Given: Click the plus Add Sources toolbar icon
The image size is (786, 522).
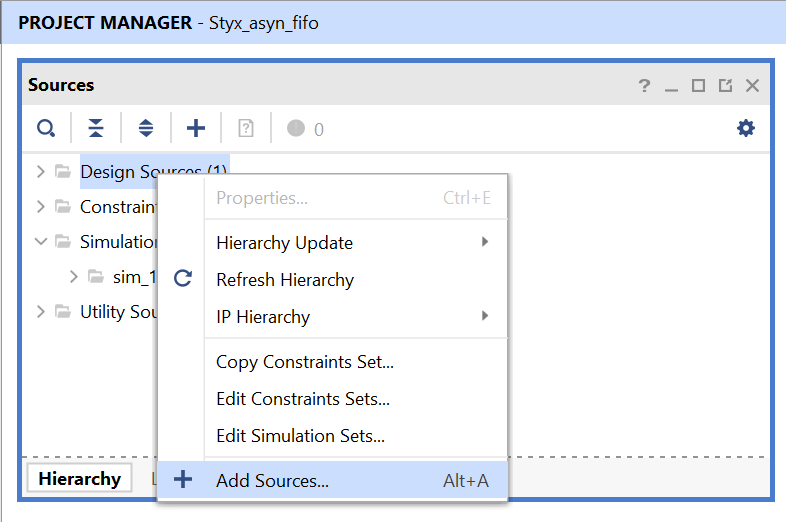Looking at the screenshot, I should click(196, 128).
